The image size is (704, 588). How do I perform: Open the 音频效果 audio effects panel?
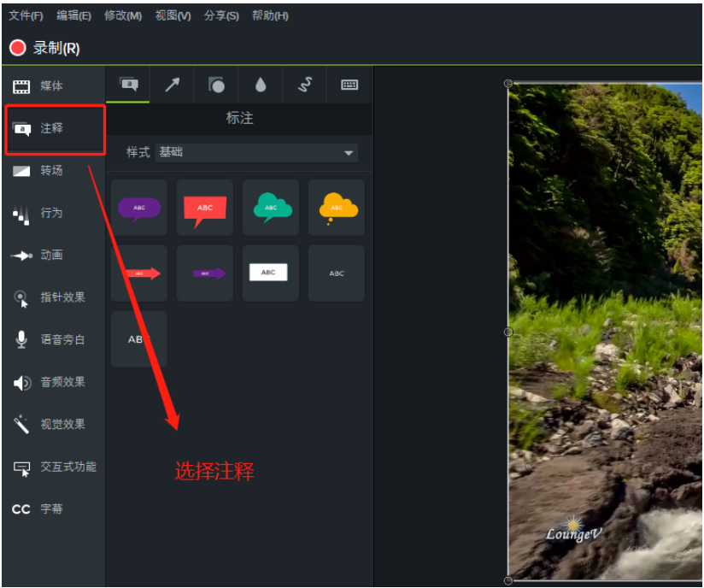(x=53, y=382)
